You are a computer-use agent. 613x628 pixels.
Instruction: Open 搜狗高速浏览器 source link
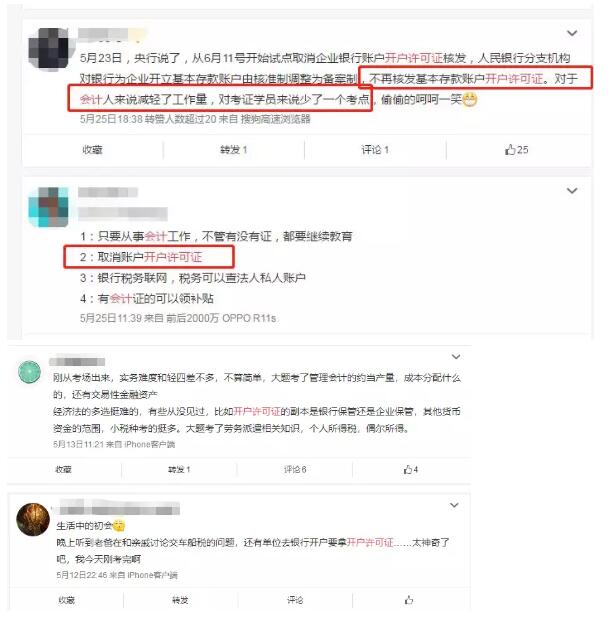[x=275, y=119]
